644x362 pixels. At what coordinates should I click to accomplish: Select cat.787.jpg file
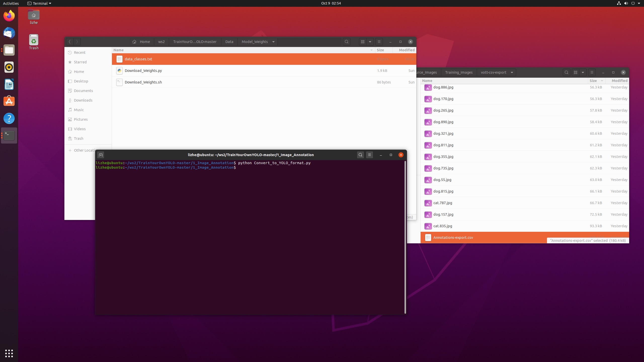pos(525,203)
